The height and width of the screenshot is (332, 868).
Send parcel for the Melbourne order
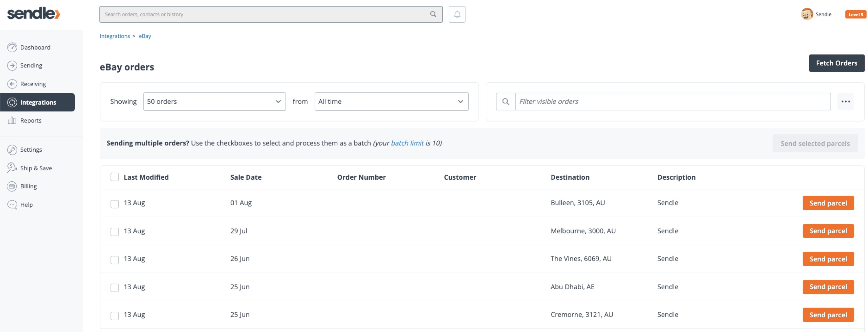pyautogui.click(x=828, y=231)
